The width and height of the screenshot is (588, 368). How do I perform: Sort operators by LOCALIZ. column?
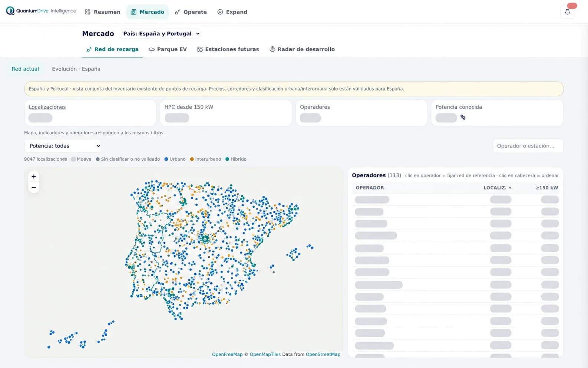coord(497,188)
